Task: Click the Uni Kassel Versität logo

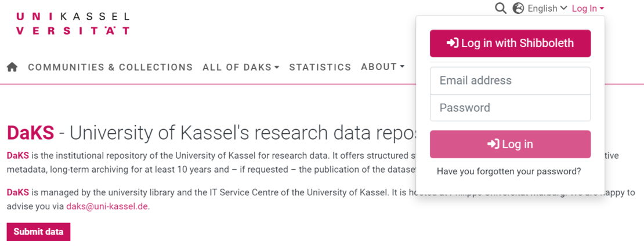Action: click(73, 24)
